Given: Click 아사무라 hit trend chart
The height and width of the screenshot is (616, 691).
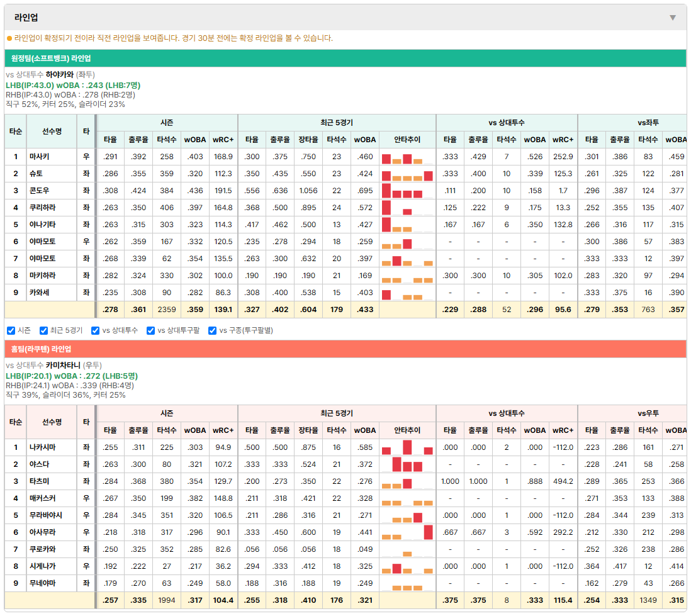Looking at the screenshot, I should [x=407, y=532].
